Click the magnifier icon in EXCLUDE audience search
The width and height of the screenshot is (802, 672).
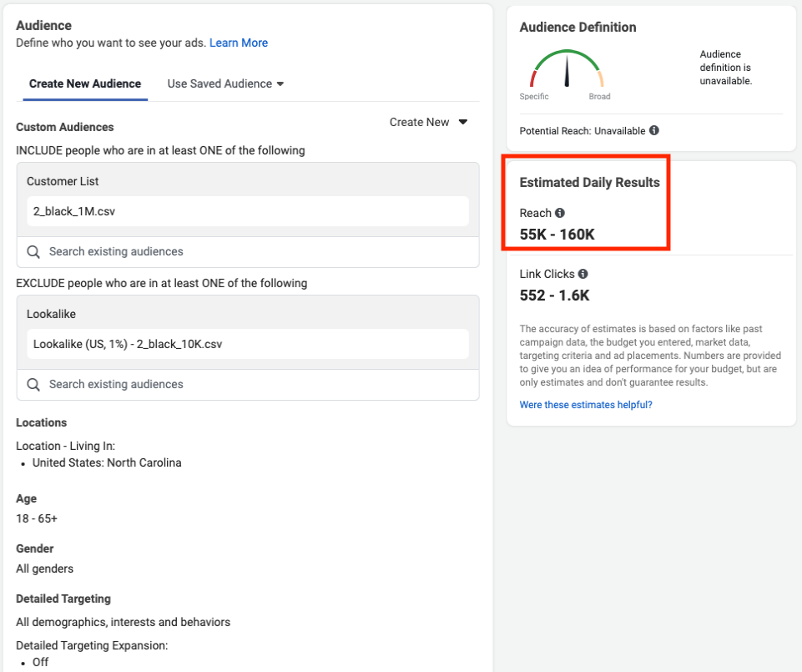(33, 384)
